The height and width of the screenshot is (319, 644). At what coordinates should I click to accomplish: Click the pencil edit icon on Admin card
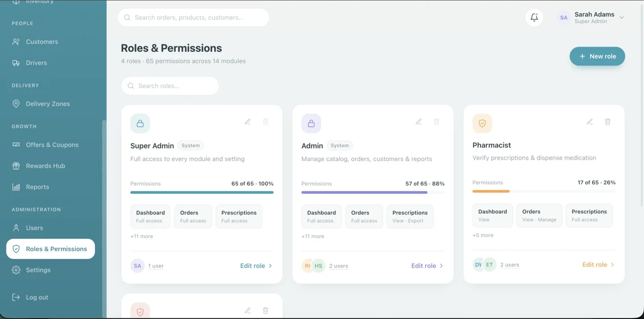point(419,122)
